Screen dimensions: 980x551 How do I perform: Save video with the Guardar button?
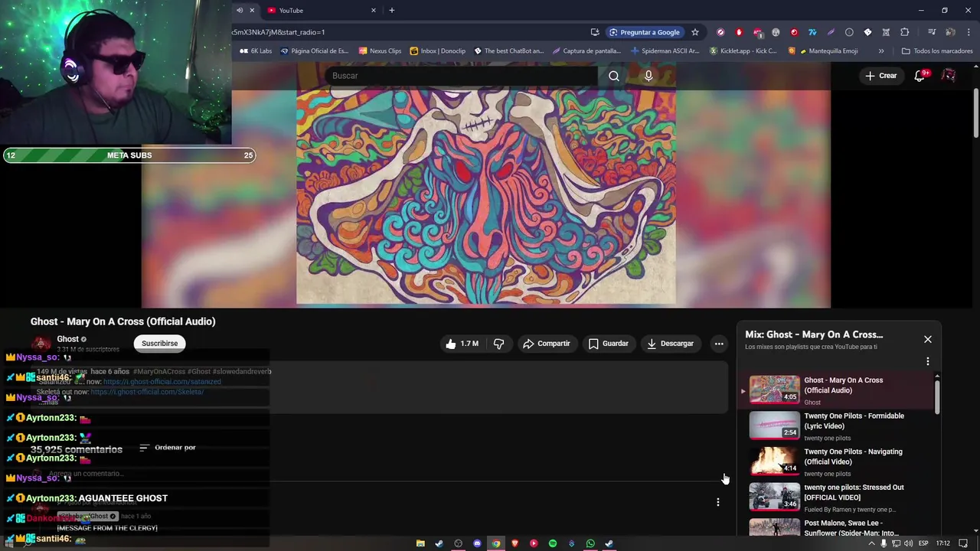[609, 344]
